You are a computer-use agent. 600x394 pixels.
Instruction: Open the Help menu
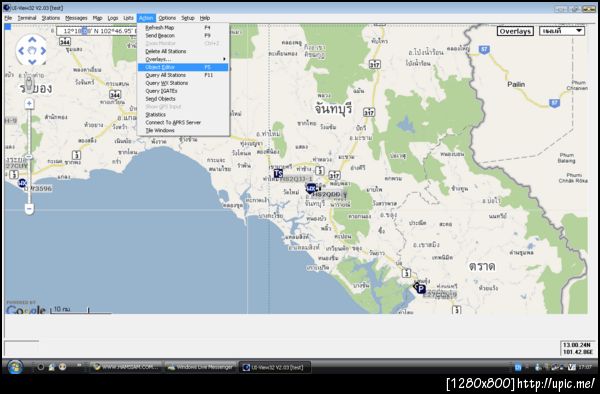tap(205, 18)
